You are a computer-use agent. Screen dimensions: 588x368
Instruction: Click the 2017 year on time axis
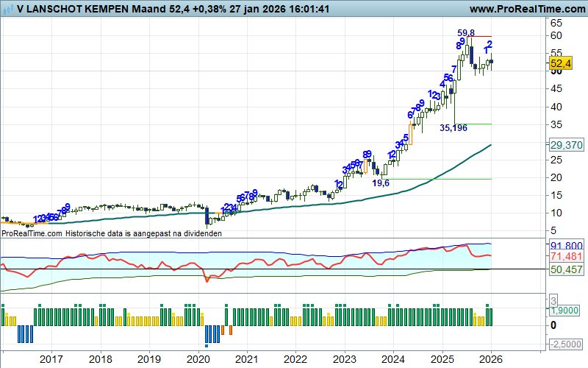coord(51,359)
